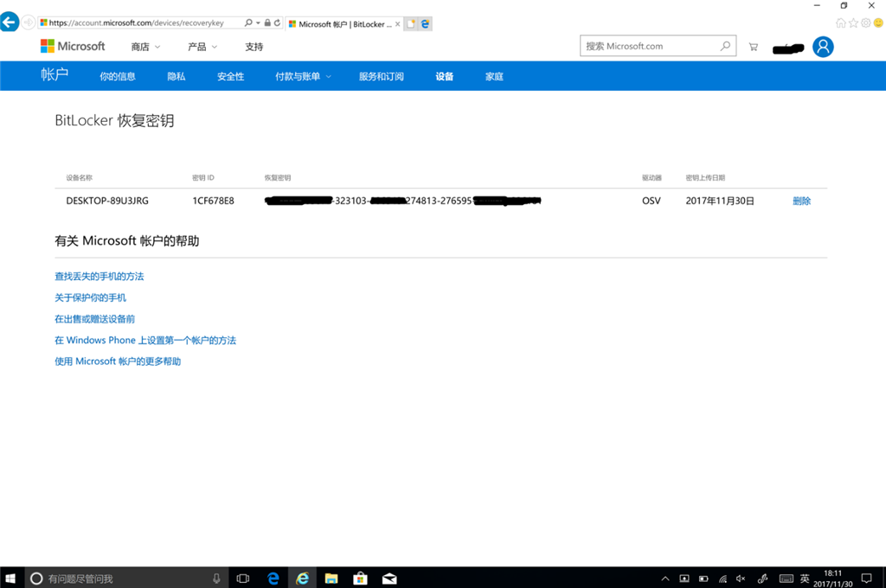Click the Edge smiley feedback icon
The height and width of the screenshot is (588, 886).
coord(877,22)
